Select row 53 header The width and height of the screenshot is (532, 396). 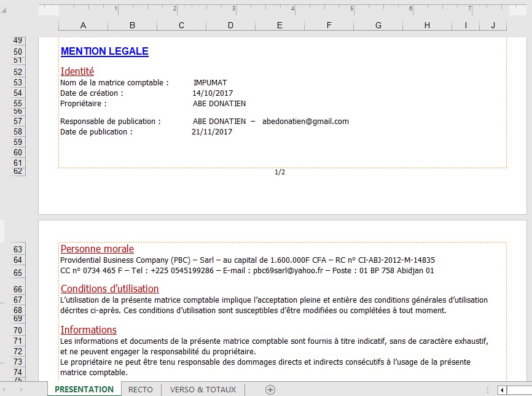click(18, 82)
